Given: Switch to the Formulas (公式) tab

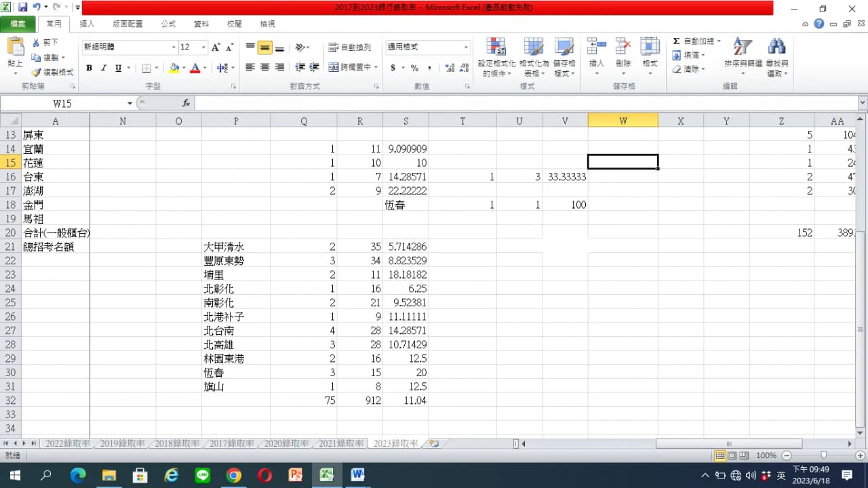Looking at the screenshot, I should pyautogui.click(x=168, y=24).
